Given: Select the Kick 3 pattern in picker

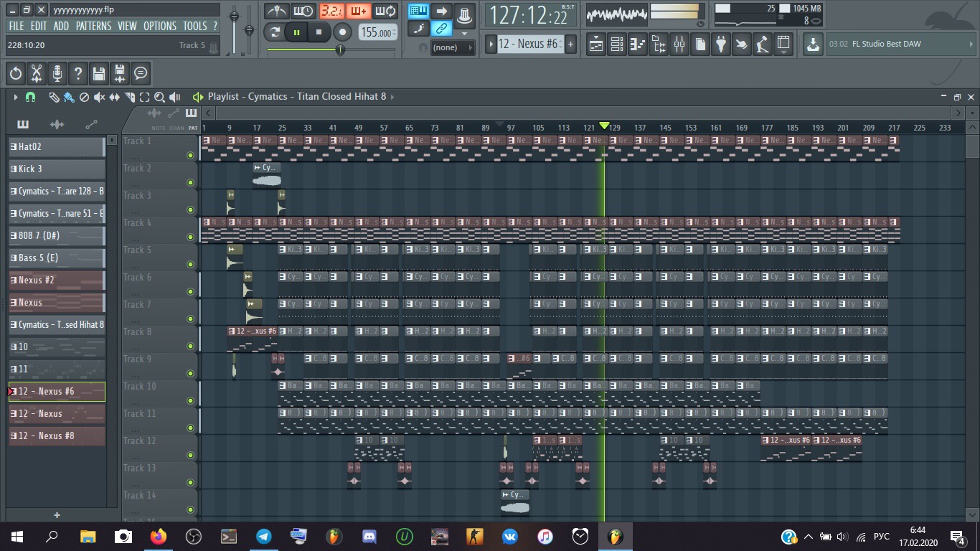Looking at the screenshot, I should [x=56, y=169].
